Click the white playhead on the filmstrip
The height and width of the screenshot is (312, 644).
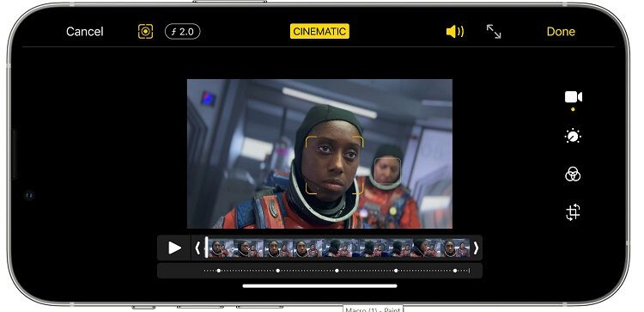(206, 248)
